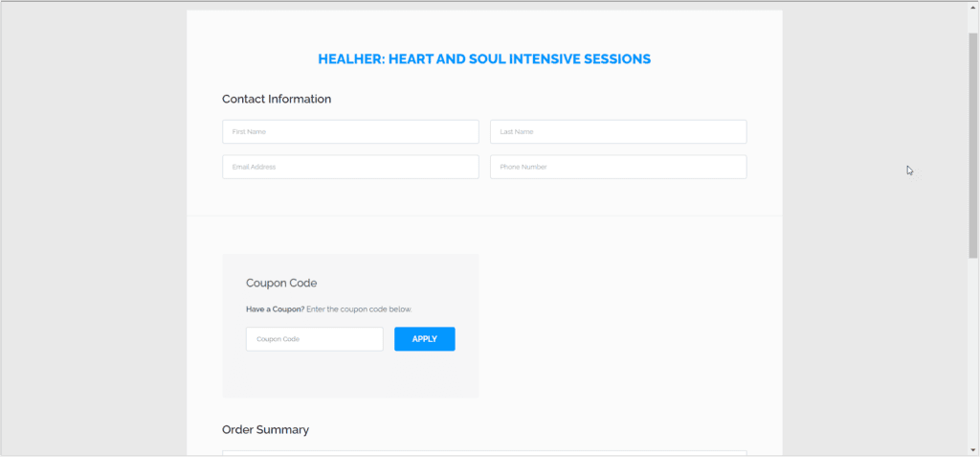Click the HEALHER: Heart and Soul page title
Image resolution: width=980 pixels, height=457 pixels.
tap(484, 59)
